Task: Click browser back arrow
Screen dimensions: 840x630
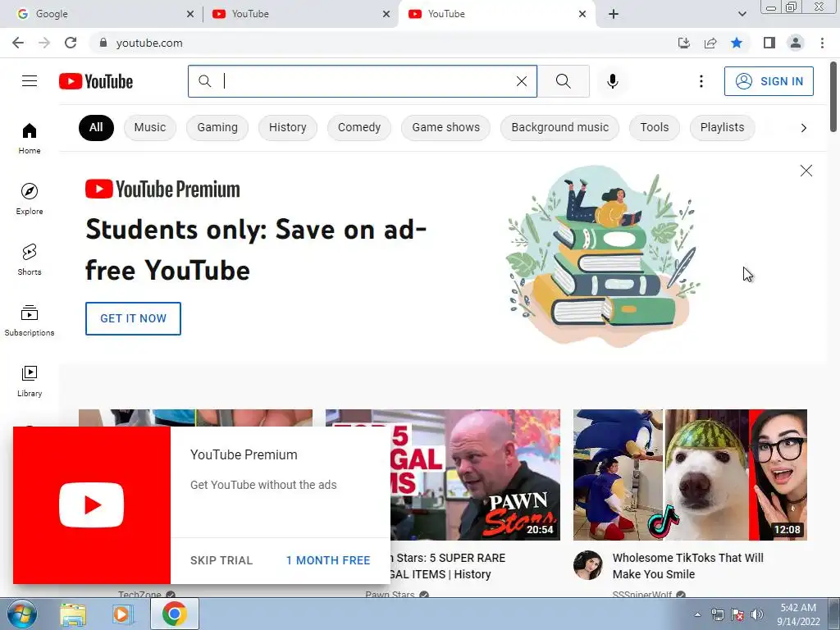Action: tap(18, 43)
